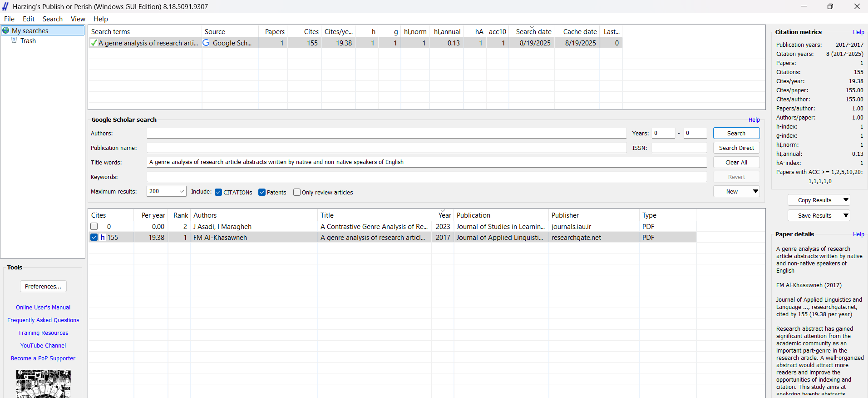
Task: Open Copy Results dropdown arrow
Action: pyautogui.click(x=846, y=200)
